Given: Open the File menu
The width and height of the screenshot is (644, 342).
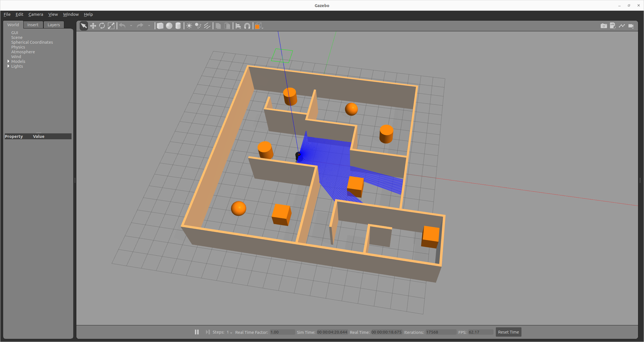Looking at the screenshot, I should point(7,14).
